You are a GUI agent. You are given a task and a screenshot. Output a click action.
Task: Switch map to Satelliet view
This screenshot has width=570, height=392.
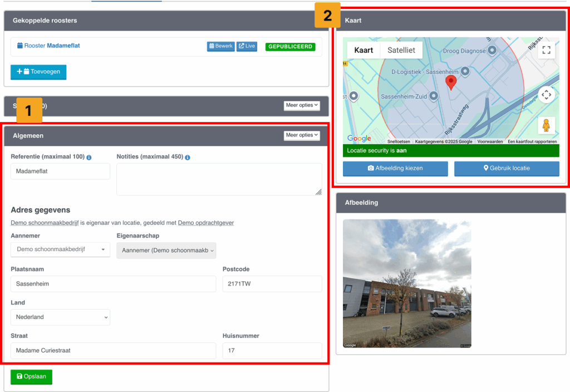coord(401,50)
